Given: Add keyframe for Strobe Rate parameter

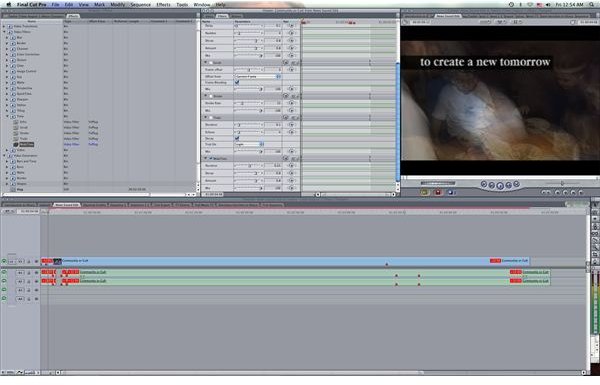Looking at the screenshot, I should 291,103.
